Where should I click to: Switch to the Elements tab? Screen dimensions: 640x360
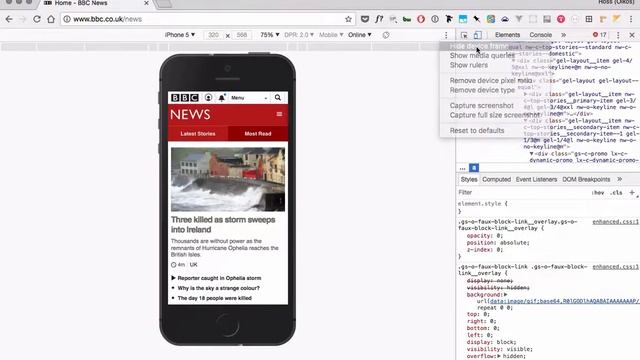click(x=507, y=35)
